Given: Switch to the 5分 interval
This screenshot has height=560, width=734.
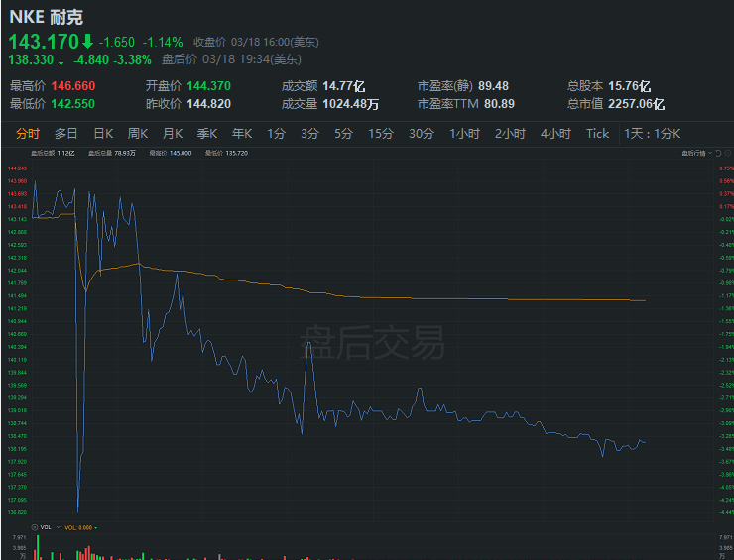Looking at the screenshot, I should coord(343,134).
